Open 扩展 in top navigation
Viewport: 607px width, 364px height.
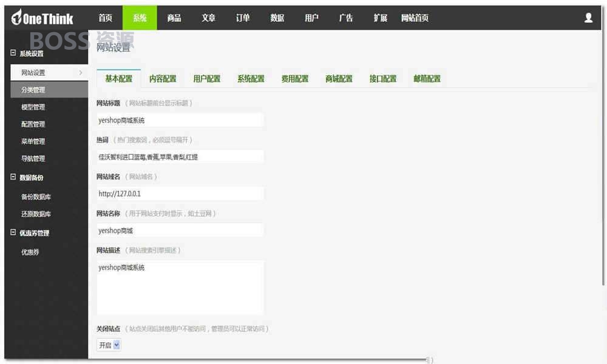click(x=381, y=18)
